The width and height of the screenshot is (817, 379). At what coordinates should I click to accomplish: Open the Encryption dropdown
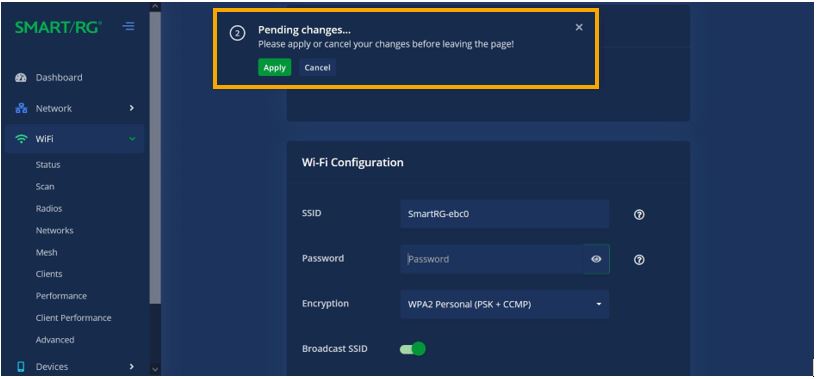(x=504, y=304)
